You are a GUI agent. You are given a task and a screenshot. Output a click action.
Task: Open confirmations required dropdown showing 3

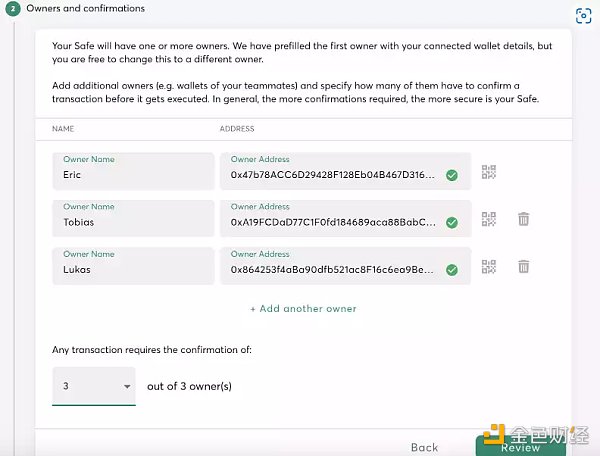[94, 386]
